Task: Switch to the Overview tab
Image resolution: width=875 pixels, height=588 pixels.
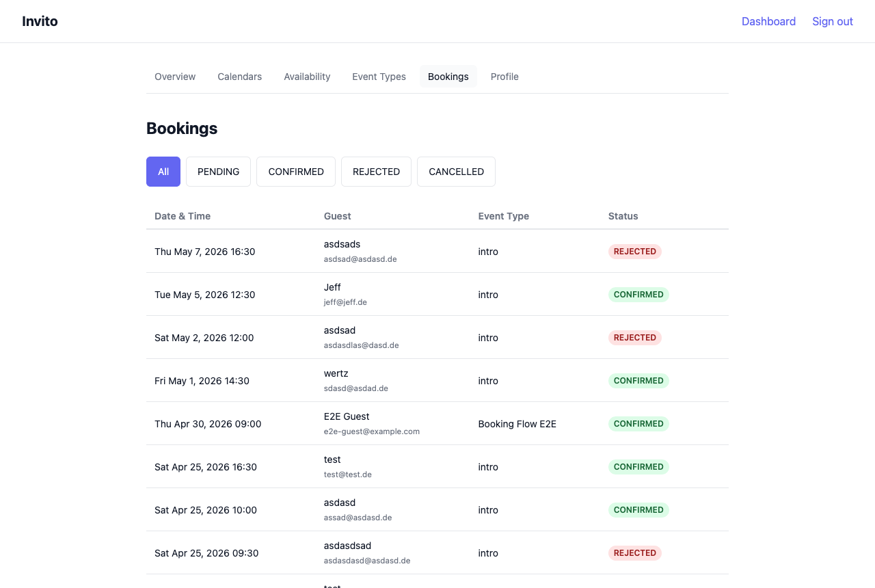Action: click(175, 77)
